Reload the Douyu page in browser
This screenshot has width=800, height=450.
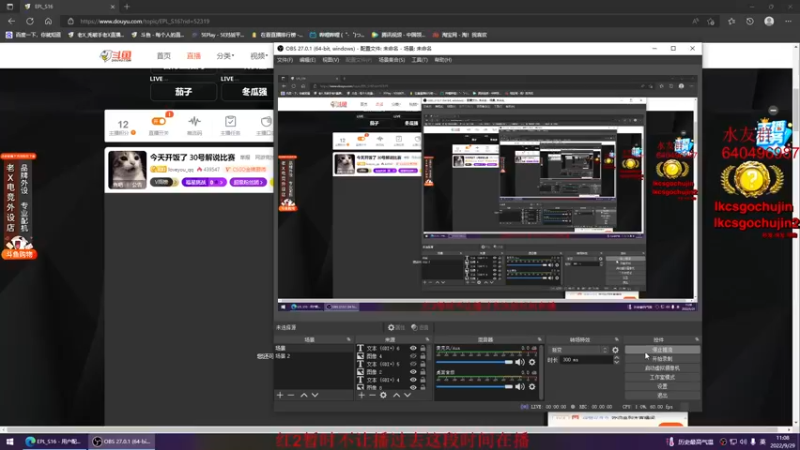coord(30,21)
